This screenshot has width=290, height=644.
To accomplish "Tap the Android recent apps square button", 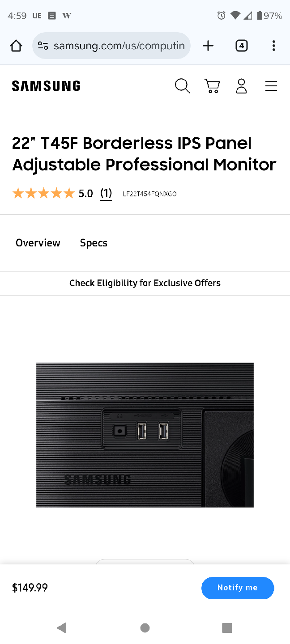I will (x=227, y=628).
